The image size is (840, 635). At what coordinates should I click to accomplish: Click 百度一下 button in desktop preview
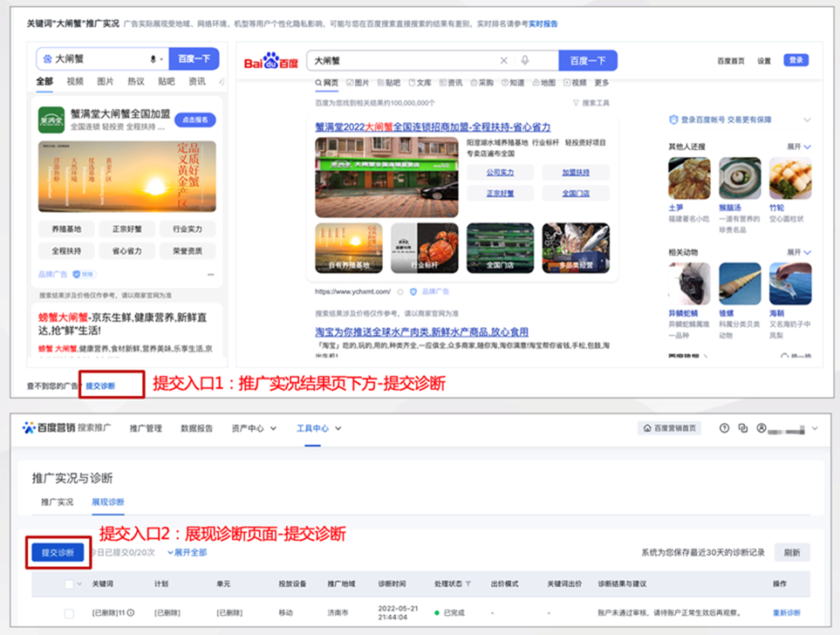(588, 60)
